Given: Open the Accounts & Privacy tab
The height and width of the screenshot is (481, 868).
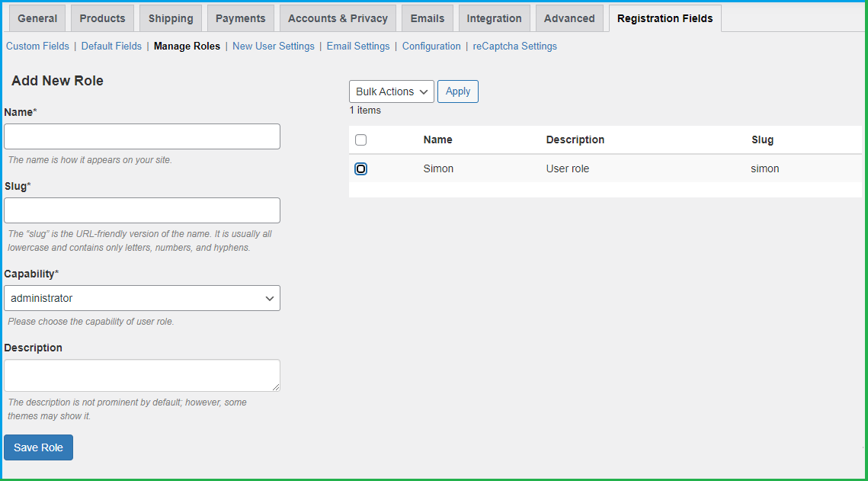Looking at the screenshot, I should [338, 18].
